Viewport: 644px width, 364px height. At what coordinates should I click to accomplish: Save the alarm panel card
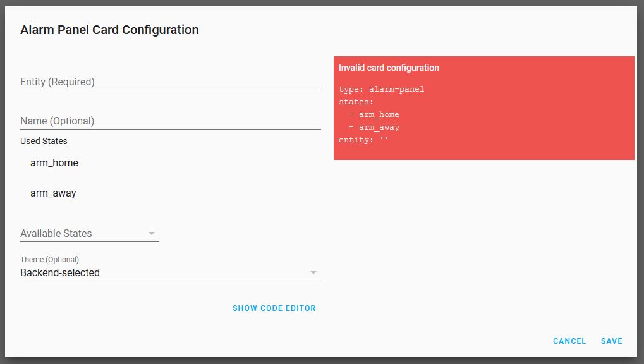tap(612, 341)
